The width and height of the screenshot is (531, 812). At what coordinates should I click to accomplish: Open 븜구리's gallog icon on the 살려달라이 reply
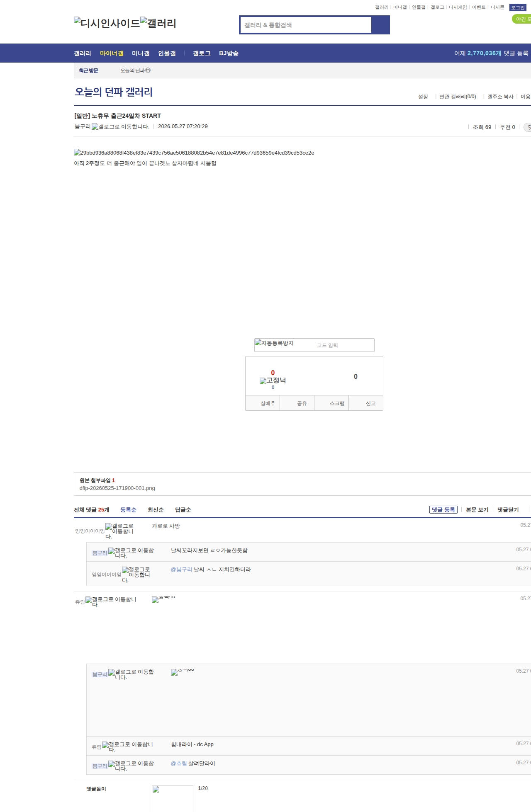tap(131, 766)
